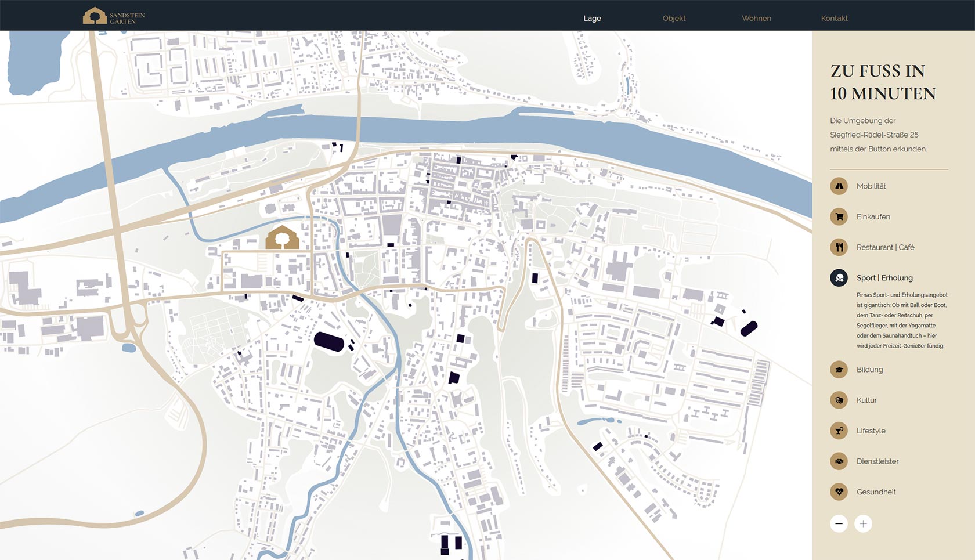Collapse the Sport | Erholung label

884,278
